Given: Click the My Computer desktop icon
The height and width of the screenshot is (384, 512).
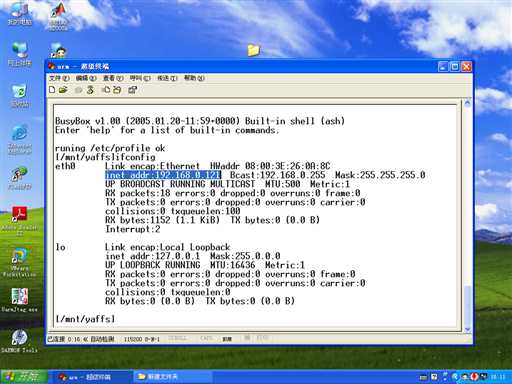Looking at the screenshot, I should tap(20, 14).
